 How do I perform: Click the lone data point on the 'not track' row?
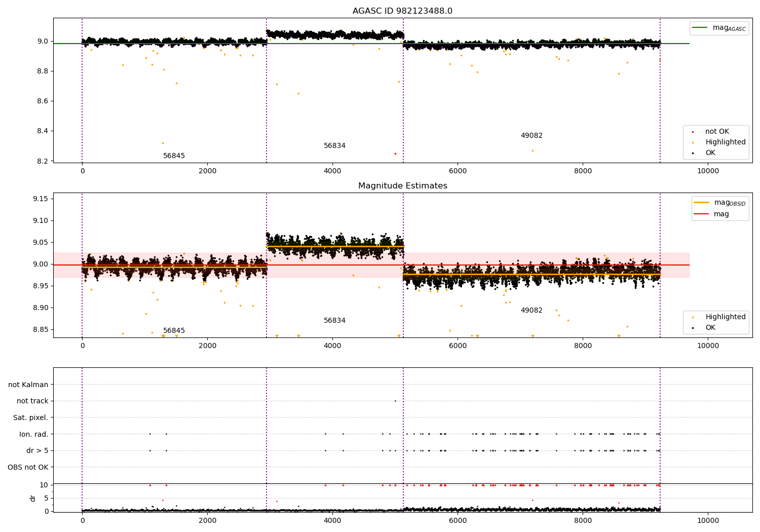pyautogui.click(x=395, y=401)
